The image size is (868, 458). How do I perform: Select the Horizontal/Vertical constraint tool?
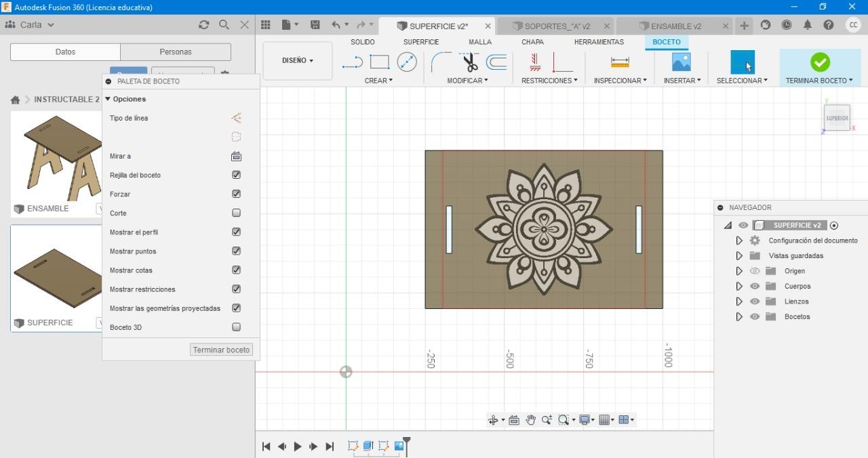click(535, 62)
